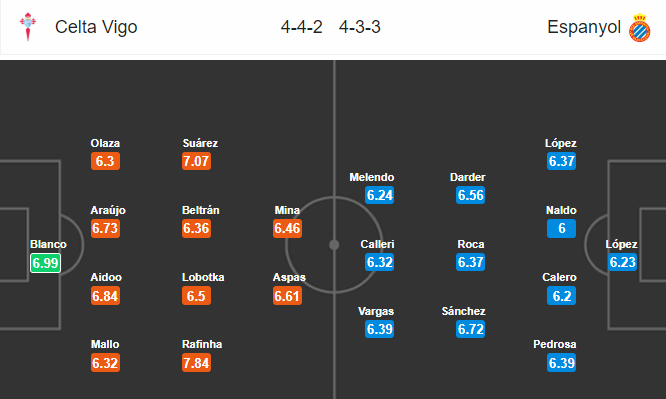Click Sánchez's 6.72 rating badge
666x399 pixels.
471,329
